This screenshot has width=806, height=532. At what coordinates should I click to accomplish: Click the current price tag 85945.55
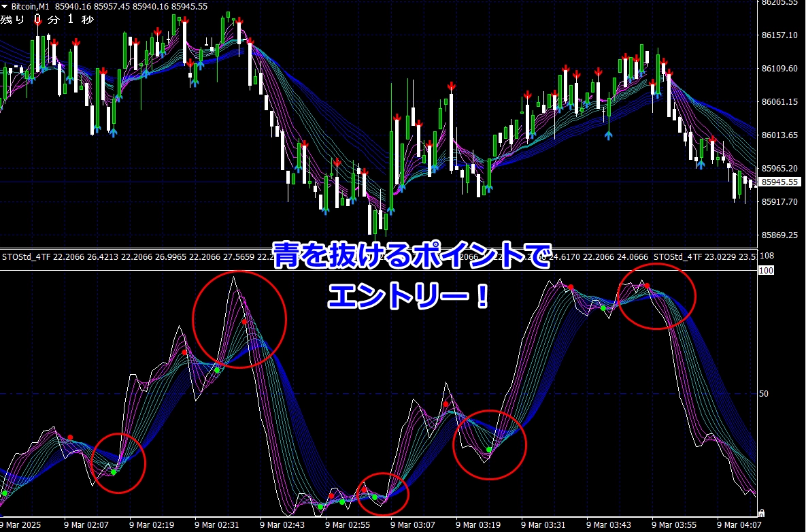click(x=779, y=182)
